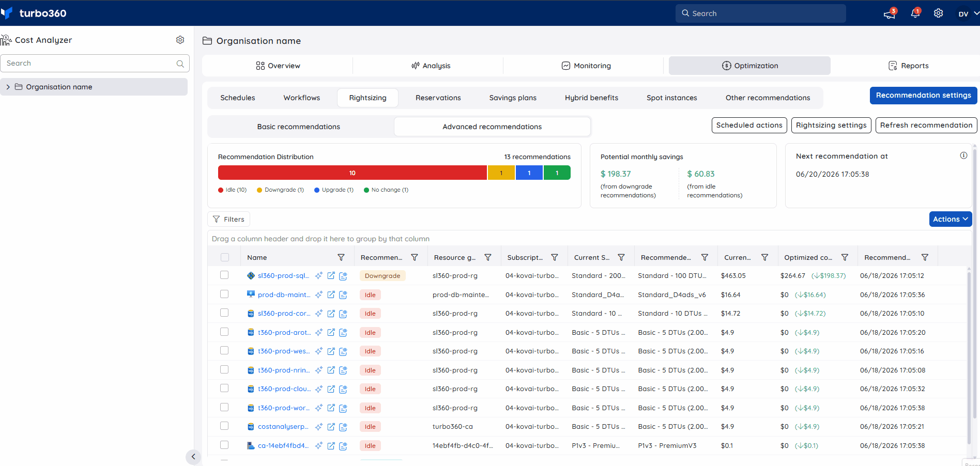
Task: Click the Recommendation settings button
Action: (x=923, y=96)
